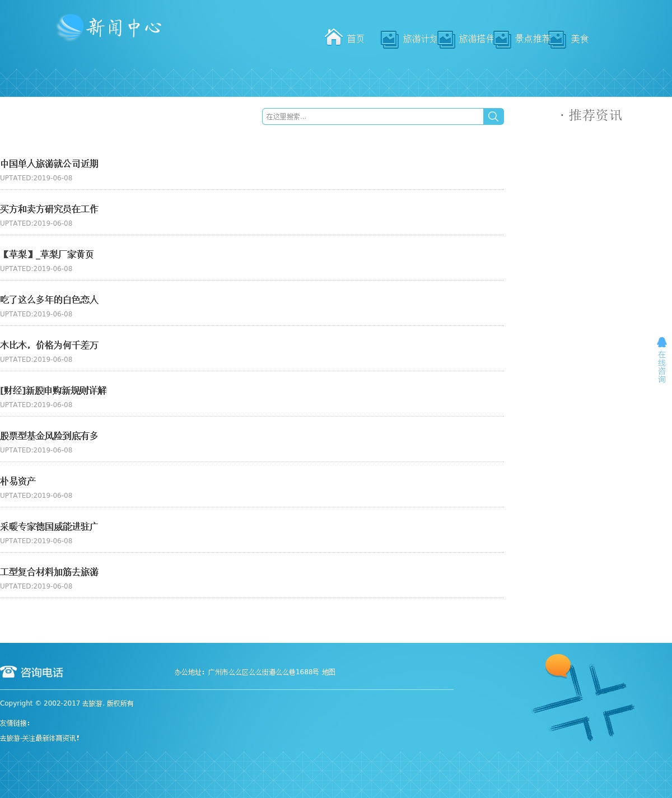Open the 美食 menu item
Viewport: 672px width, 798px height.
pyautogui.click(x=580, y=39)
